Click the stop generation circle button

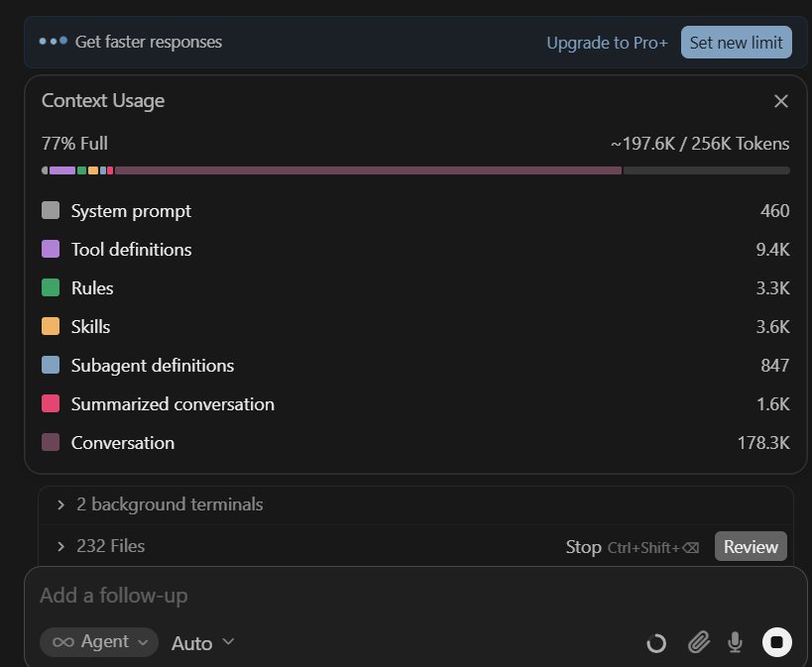(x=776, y=642)
